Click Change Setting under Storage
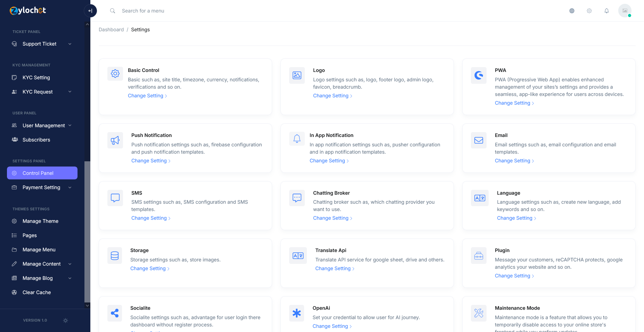This screenshot has width=644, height=332. coord(150,268)
